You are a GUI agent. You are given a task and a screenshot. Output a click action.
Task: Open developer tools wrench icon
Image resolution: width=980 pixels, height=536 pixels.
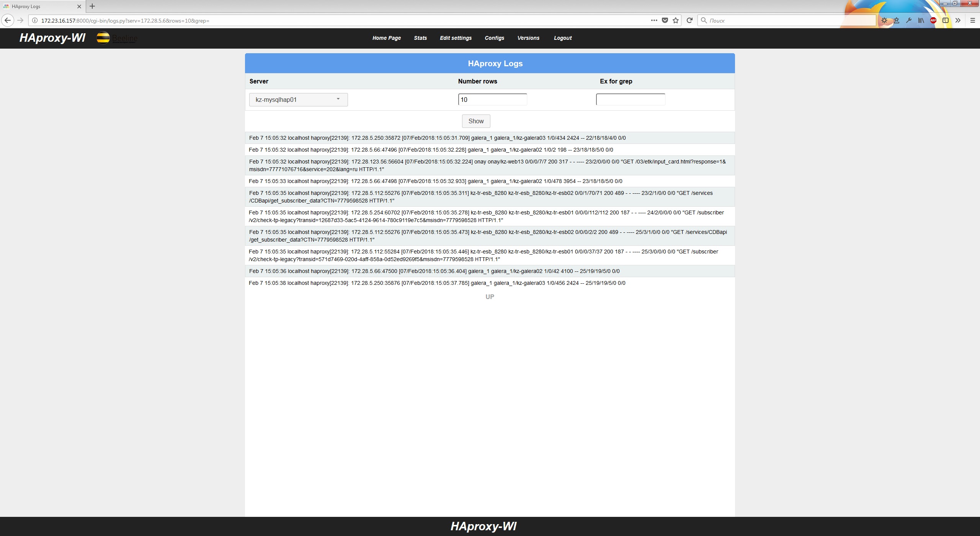pos(908,20)
